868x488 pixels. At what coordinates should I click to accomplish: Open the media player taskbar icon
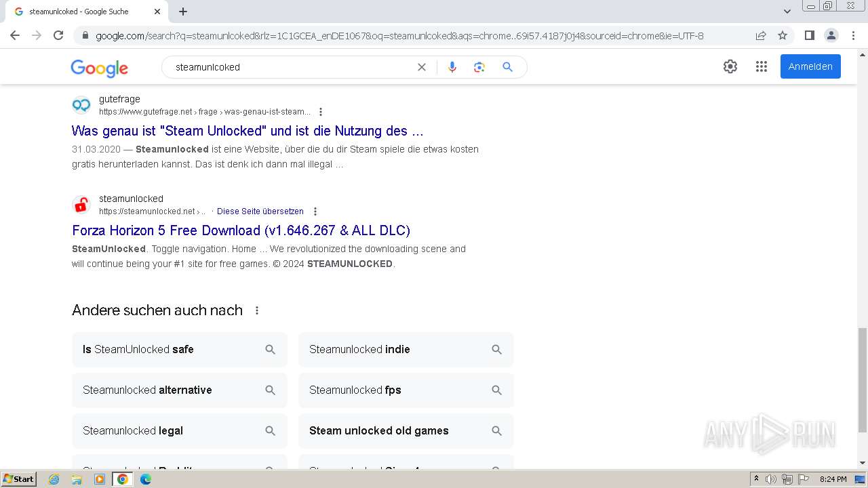pos(100,479)
